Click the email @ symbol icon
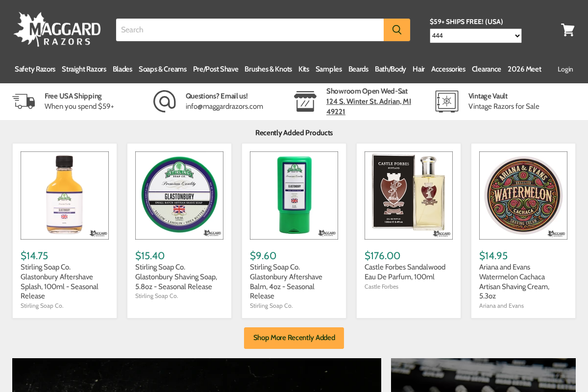The width and height of the screenshot is (588, 392). pos(164,101)
